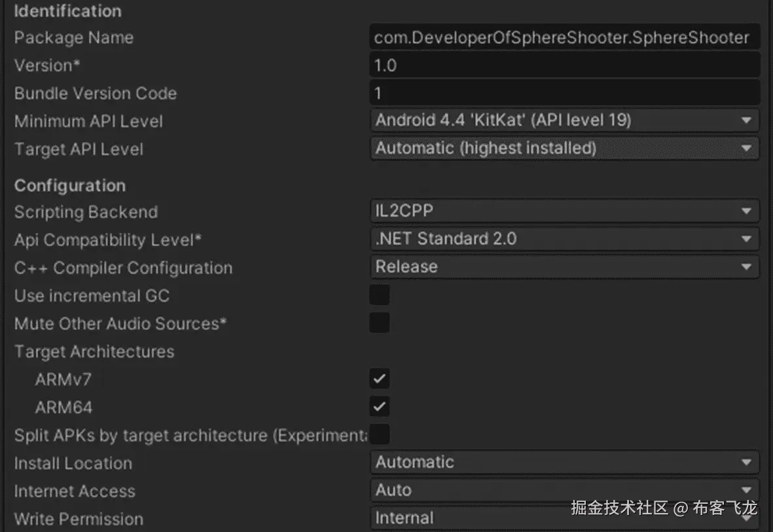773x532 pixels.
Task: Click the Bundle Version Code field
Action: (564, 93)
